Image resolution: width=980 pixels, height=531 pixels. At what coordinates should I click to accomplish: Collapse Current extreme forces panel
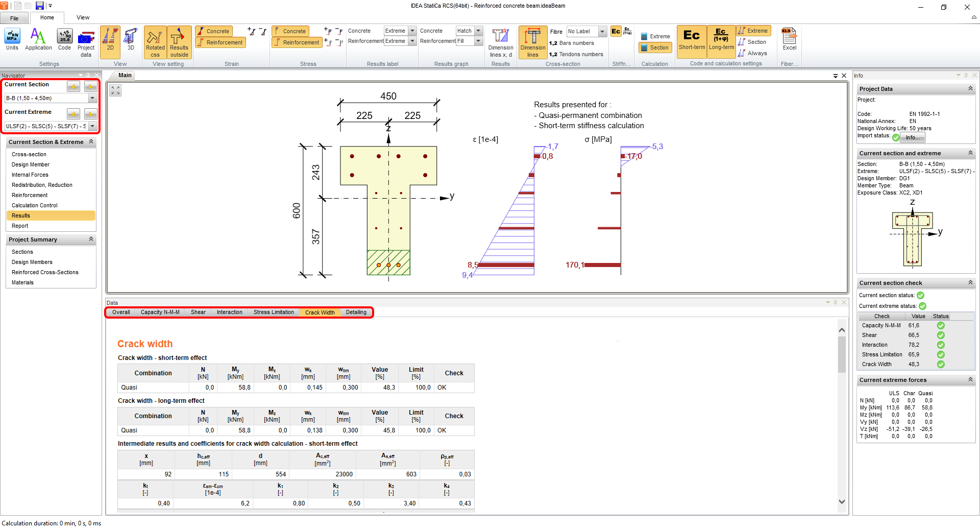[x=970, y=379]
